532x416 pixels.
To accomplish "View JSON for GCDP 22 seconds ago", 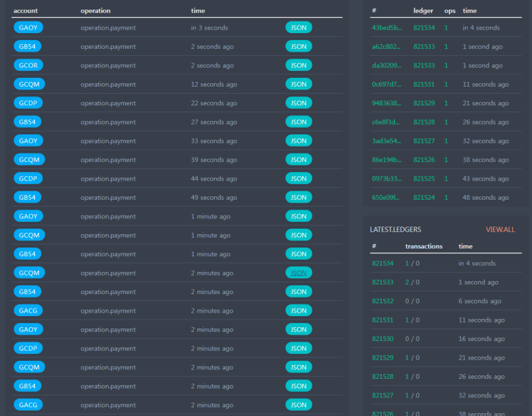I will (x=299, y=103).
